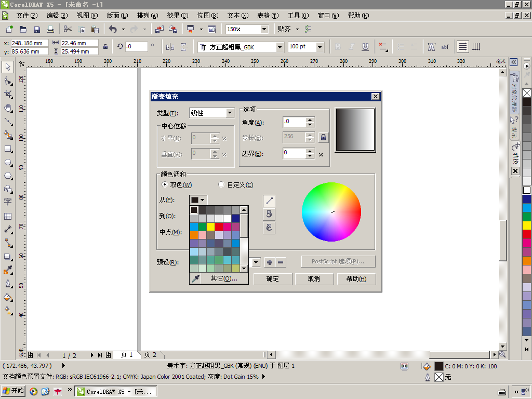
Task: Select the Pick tool in the toolbox
Action: click(8, 67)
